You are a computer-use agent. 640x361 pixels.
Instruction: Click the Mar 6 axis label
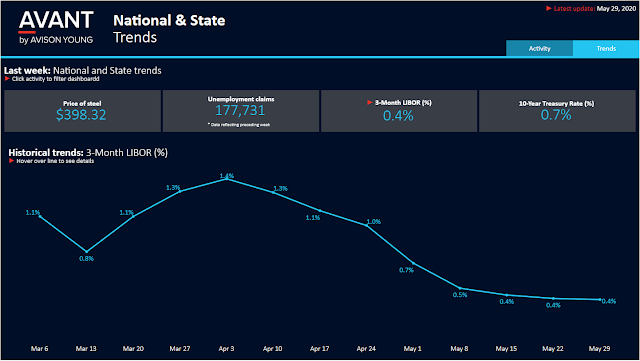coord(40,348)
